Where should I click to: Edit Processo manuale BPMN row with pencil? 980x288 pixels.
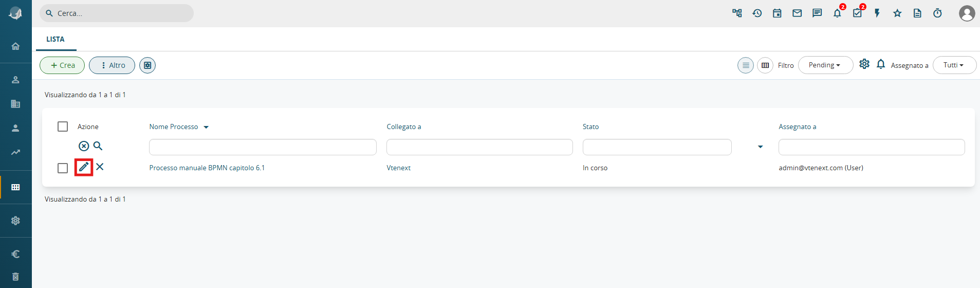tap(84, 167)
